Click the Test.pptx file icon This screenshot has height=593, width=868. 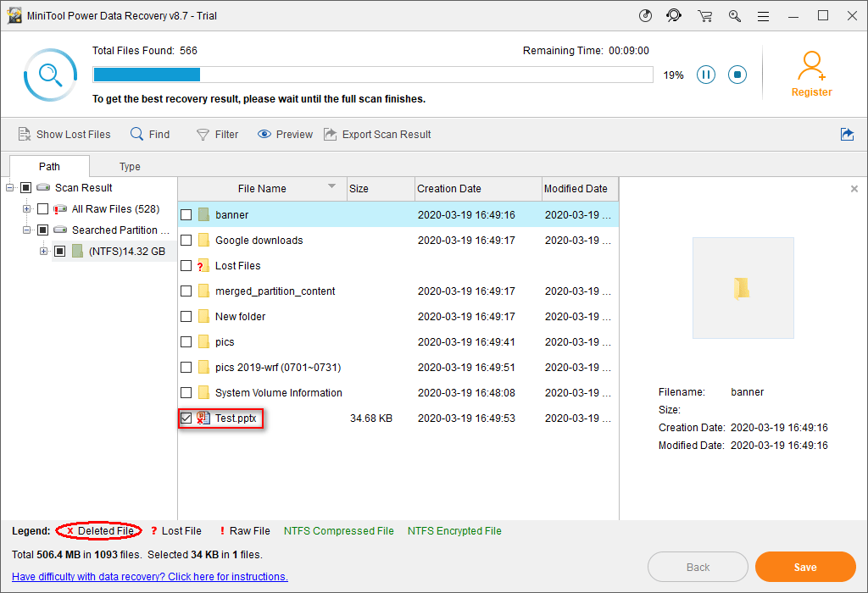(x=203, y=418)
